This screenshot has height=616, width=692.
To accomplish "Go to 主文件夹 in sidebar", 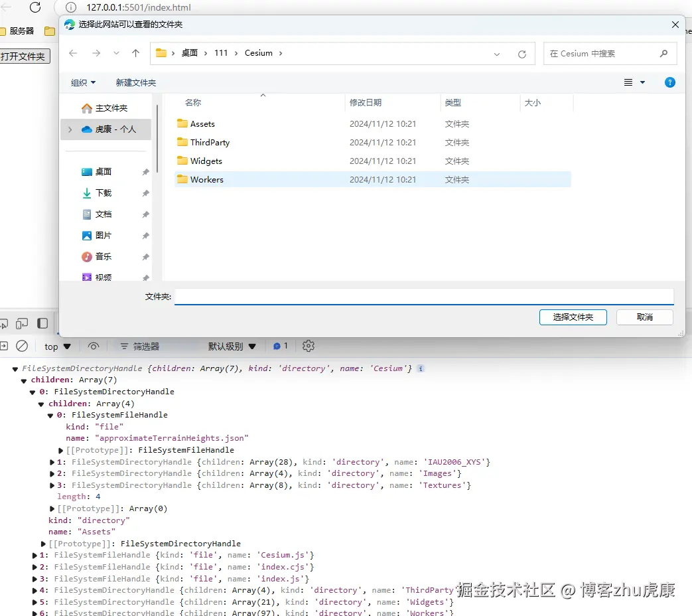I will pos(105,108).
